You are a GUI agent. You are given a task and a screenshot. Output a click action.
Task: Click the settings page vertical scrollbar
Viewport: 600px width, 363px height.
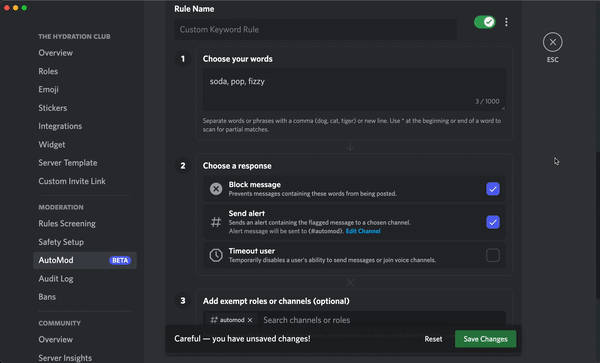598,225
